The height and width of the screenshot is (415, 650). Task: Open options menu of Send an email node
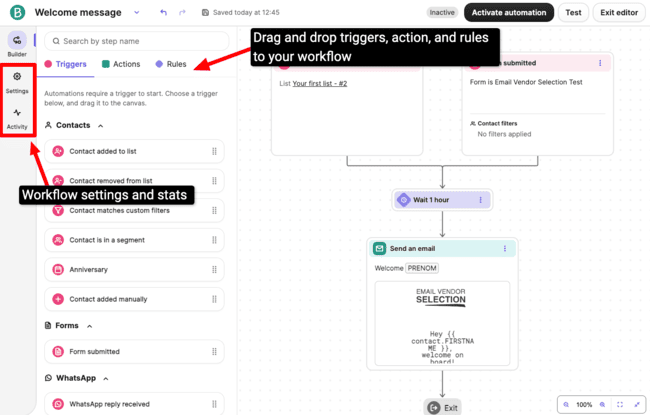coord(504,248)
